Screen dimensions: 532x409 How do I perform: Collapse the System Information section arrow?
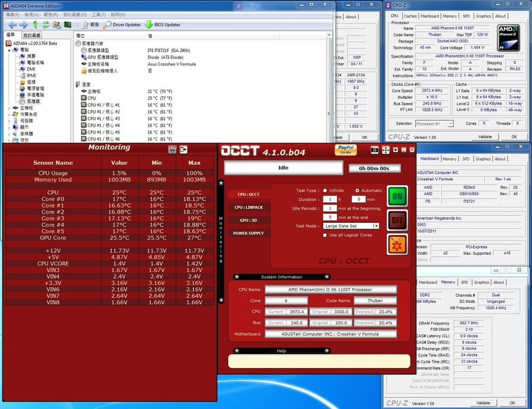coord(327,277)
